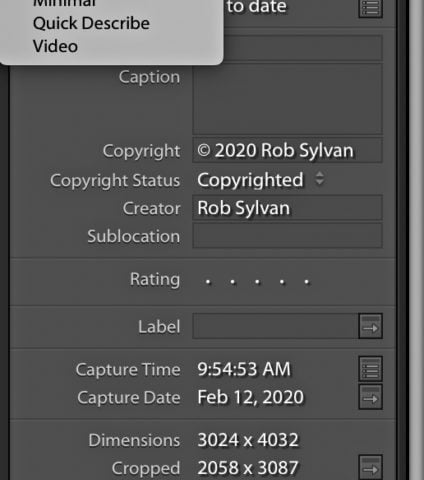Set rating to three stars

click(257, 282)
